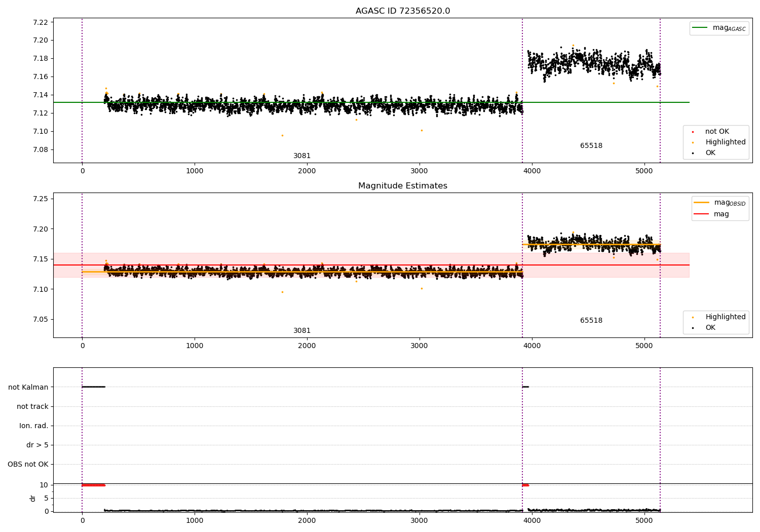Click the '3081' obsid label in top plot
Viewport: 760px width, 532px height.
click(302, 156)
